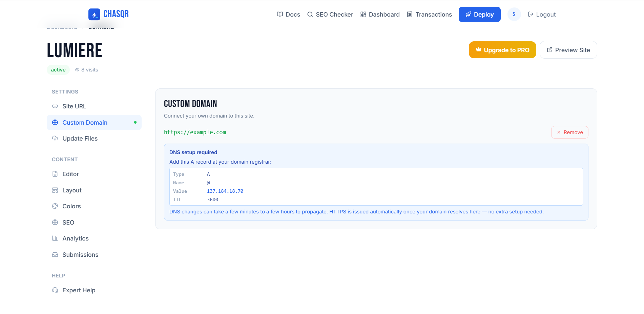Viewport: 644px width, 314px height.
Task: Click the Editor file code icon
Action: click(55, 174)
